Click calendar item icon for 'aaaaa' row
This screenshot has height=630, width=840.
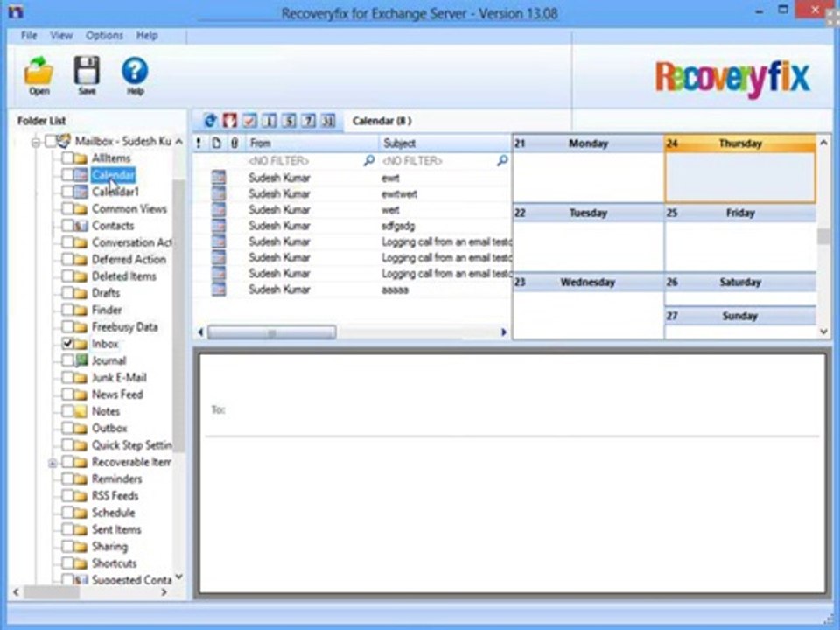point(218,290)
